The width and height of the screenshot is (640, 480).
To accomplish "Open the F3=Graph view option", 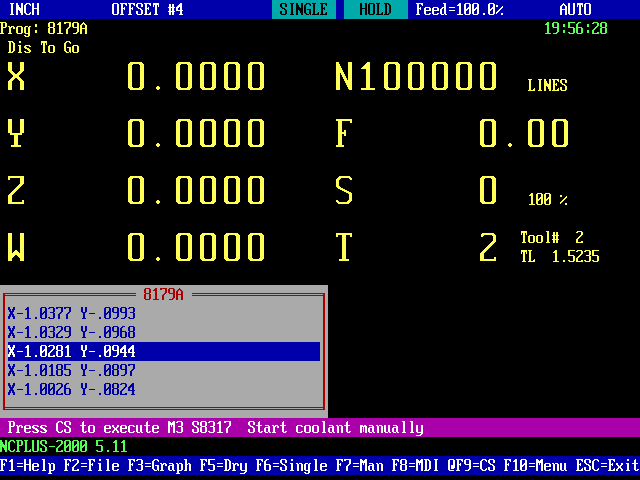I will (160, 466).
